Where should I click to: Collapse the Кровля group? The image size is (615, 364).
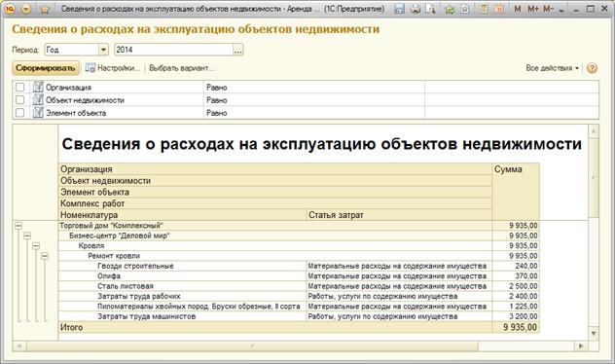coord(36,246)
